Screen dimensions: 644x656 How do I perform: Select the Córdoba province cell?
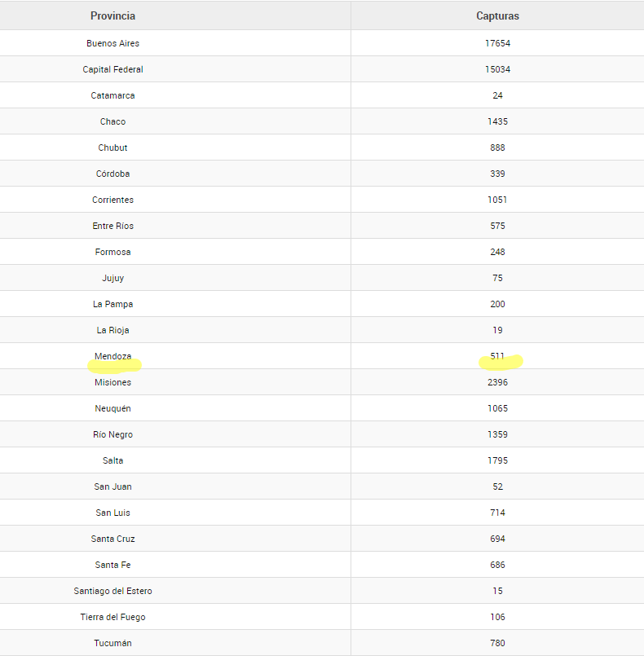[113, 174]
